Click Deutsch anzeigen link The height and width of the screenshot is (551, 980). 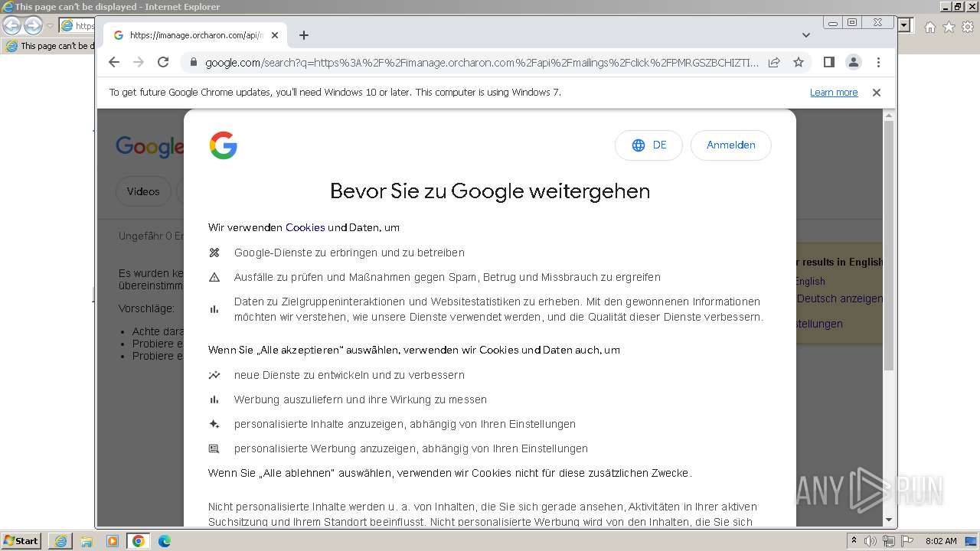click(840, 299)
